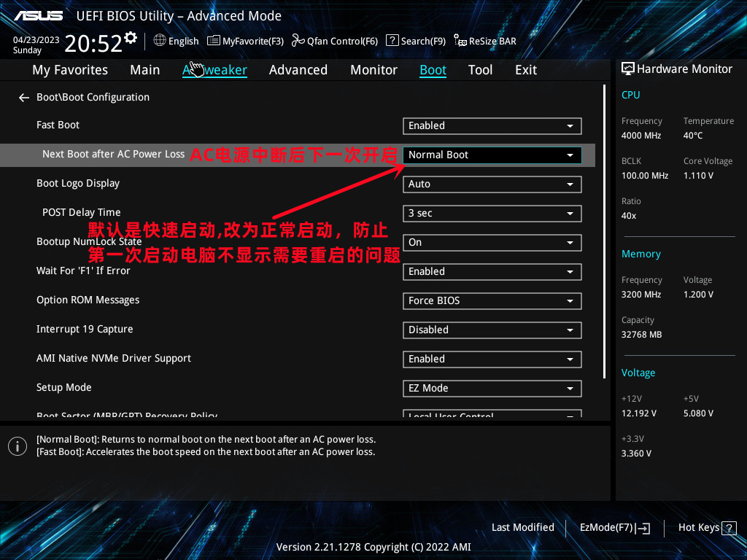Switch to the Main tab
Image resolution: width=747 pixels, height=560 pixels.
click(145, 70)
